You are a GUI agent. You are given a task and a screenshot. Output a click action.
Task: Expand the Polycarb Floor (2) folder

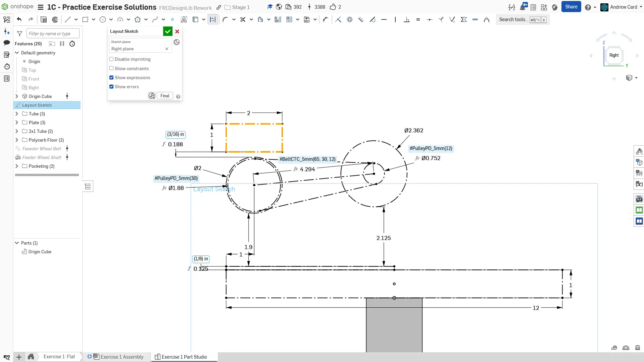click(x=17, y=140)
